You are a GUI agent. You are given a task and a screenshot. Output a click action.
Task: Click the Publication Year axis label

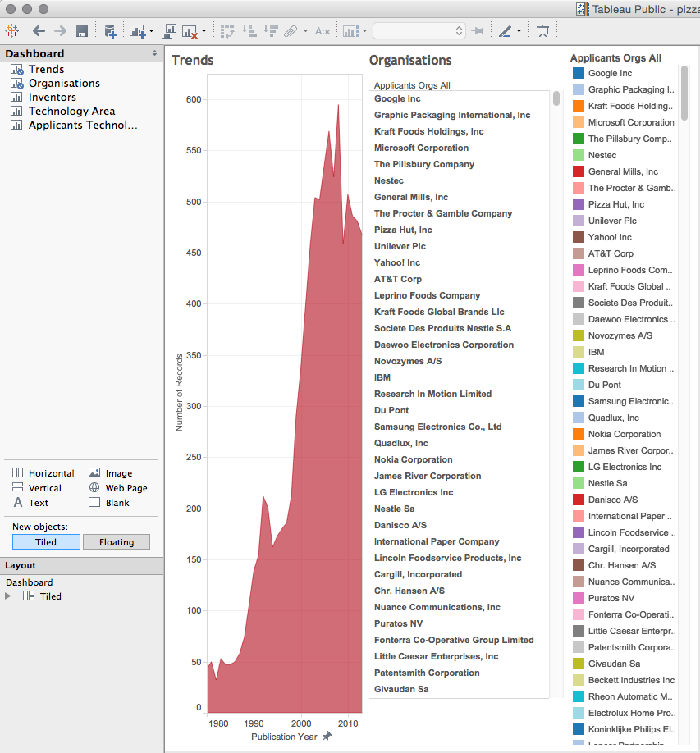pos(284,737)
